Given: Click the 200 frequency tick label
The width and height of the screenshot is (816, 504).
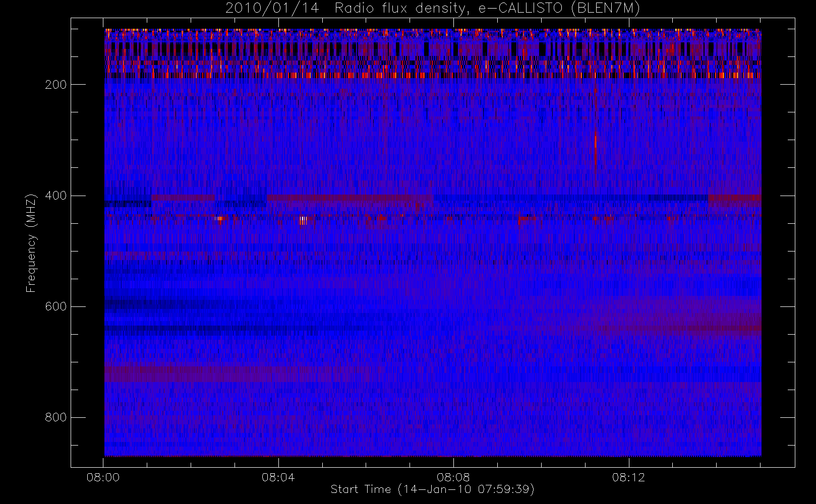Looking at the screenshot, I should pyautogui.click(x=56, y=85).
